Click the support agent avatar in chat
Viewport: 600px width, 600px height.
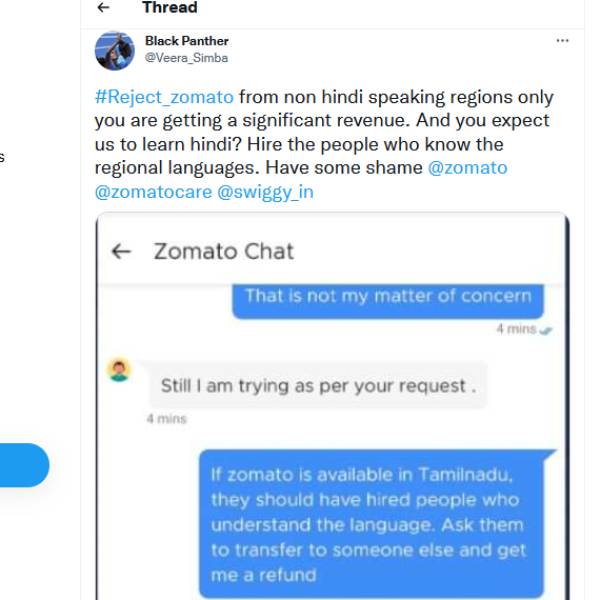click(x=119, y=370)
